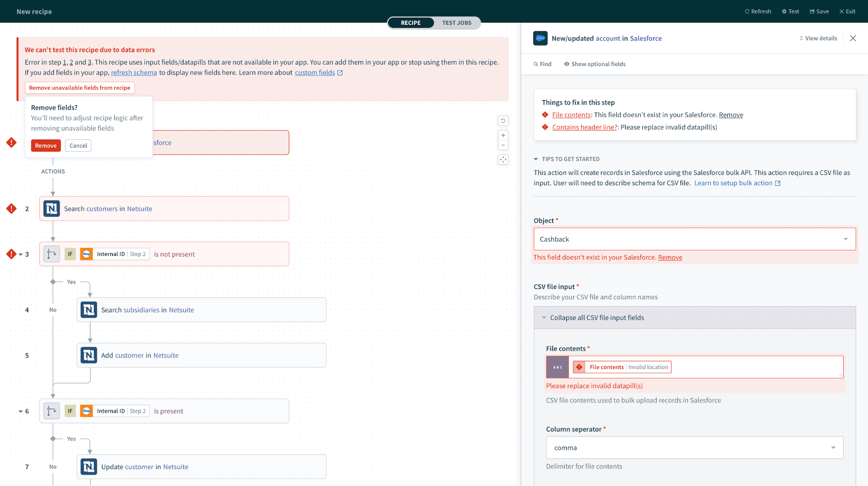
Task: Open the Column separator comma dropdown
Action: tap(694, 448)
